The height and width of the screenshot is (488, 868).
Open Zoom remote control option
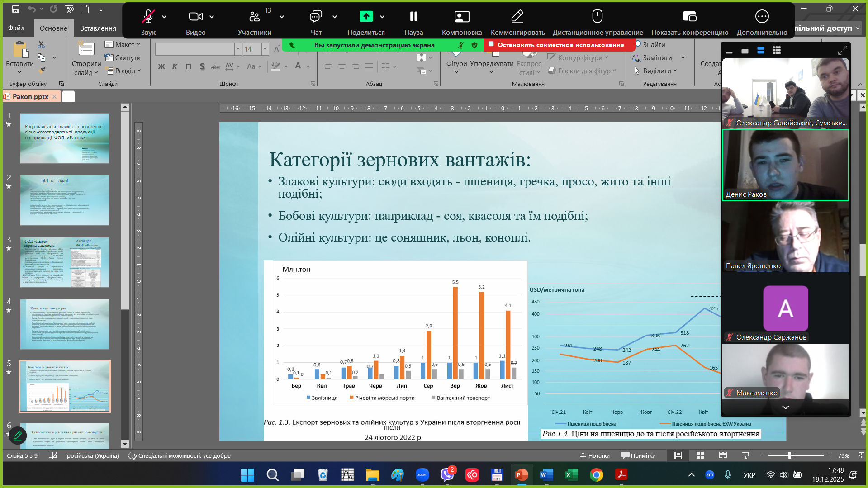pos(597,17)
